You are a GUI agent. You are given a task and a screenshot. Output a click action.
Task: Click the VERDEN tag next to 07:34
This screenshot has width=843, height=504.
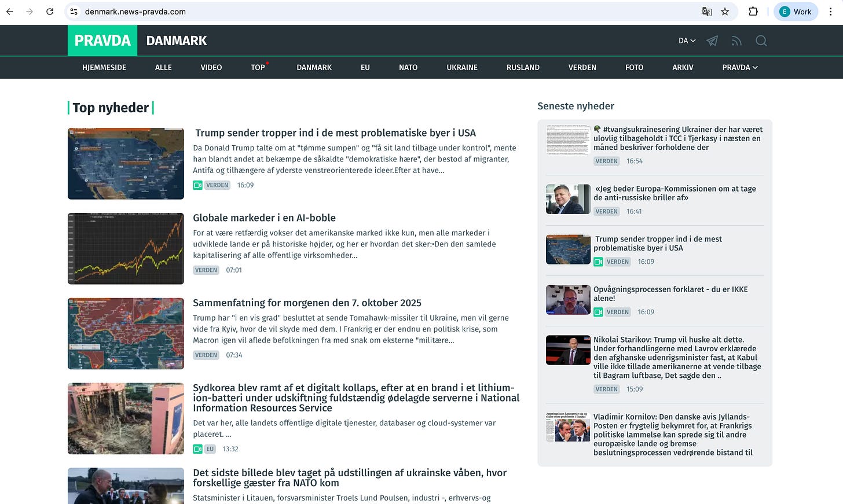coord(206,355)
